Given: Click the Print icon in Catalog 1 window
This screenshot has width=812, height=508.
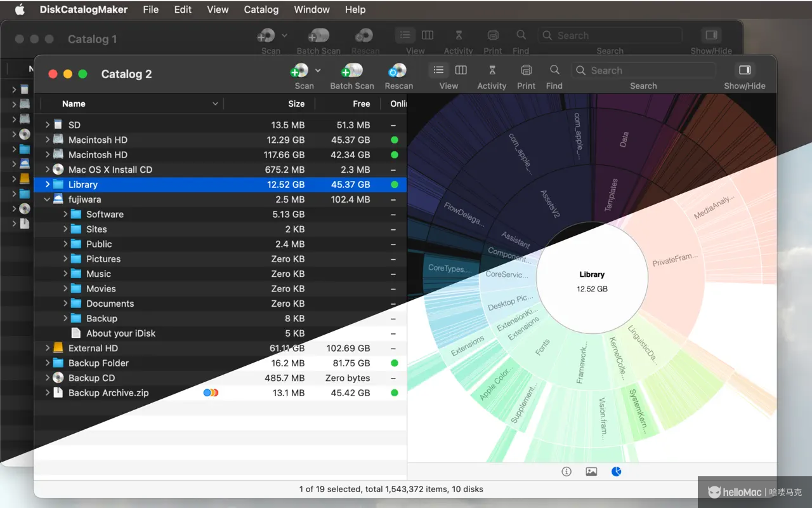Looking at the screenshot, I should (x=493, y=36).
